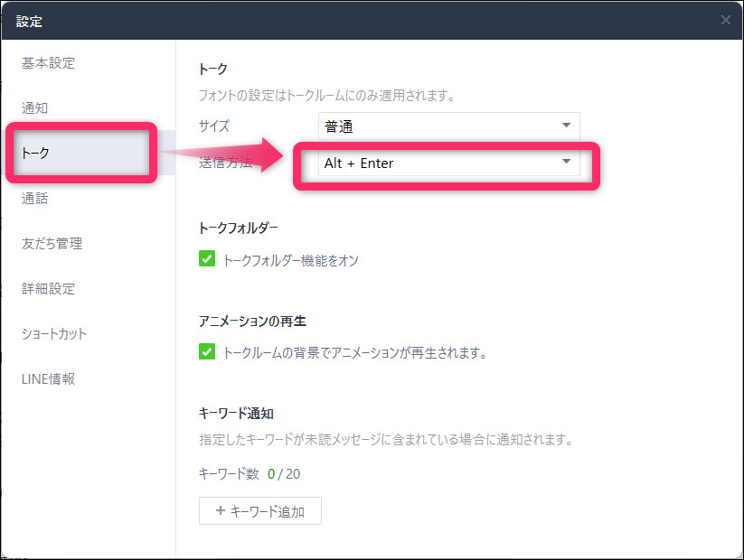Click the サイズ label
This screenshot has width=744, height=560.
[x=214, y=126]
